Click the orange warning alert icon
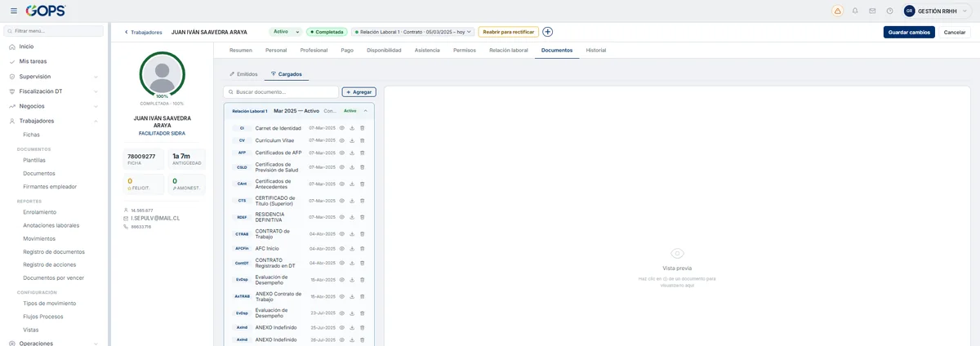 [837, 11]
